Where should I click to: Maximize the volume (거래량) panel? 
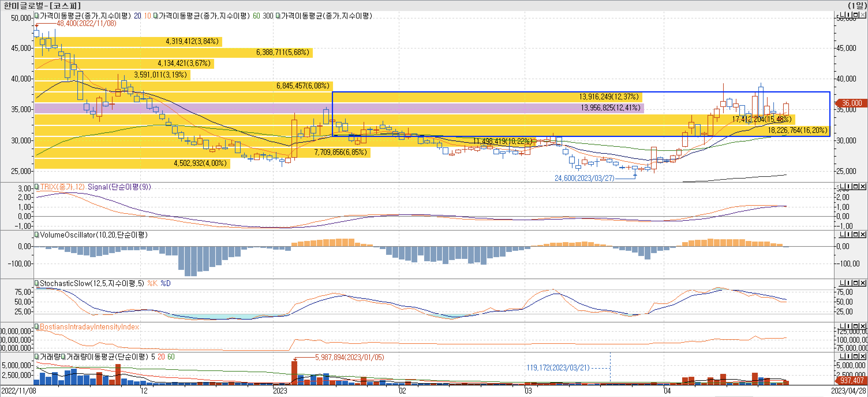856,356
